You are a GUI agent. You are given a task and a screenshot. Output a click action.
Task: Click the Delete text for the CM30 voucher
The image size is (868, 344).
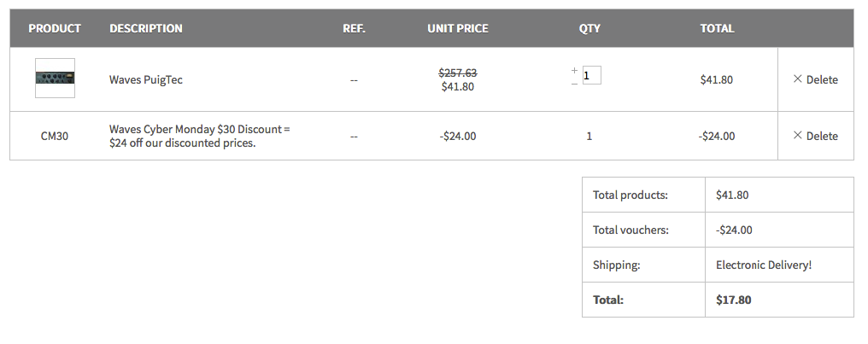coord(822,136)
